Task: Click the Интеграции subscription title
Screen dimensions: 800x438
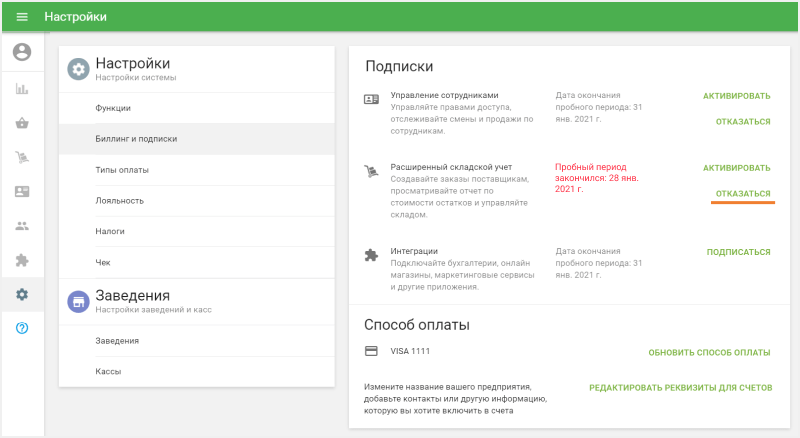Action: point(414,251)
